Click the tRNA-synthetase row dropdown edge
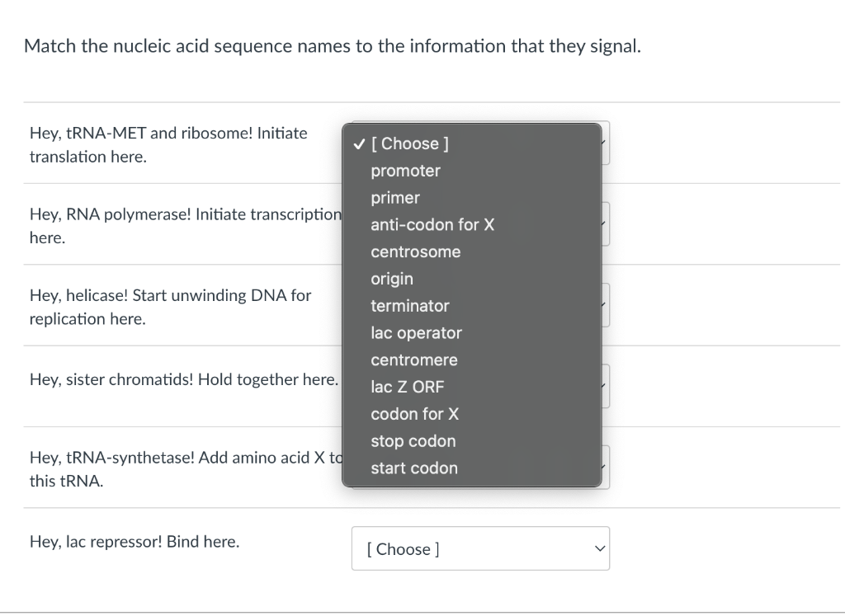845x616 pixels. pos(607,468)
